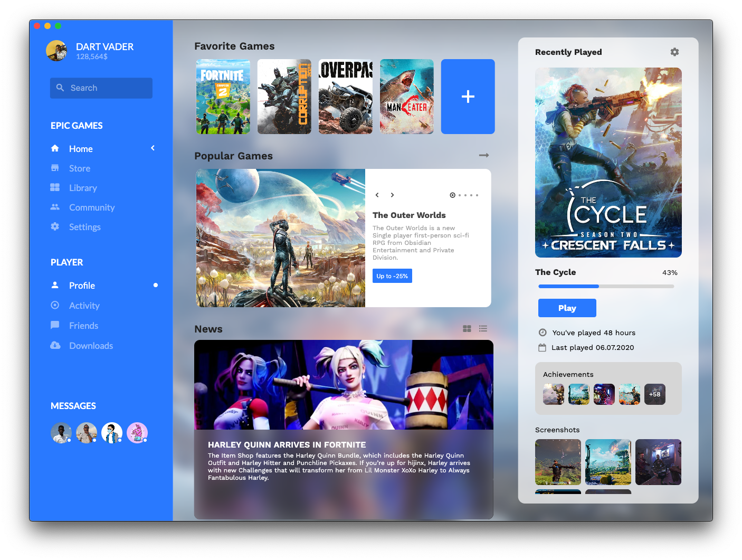The height and width of the screenshot is (560, 742).
Task: Open third message contact avatar
Action: pos(112,433)
